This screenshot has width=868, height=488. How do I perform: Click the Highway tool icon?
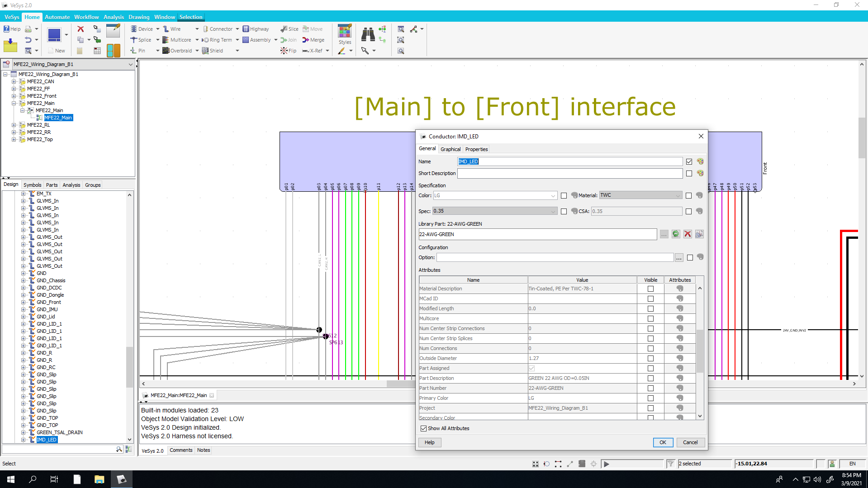coord(246,29)
